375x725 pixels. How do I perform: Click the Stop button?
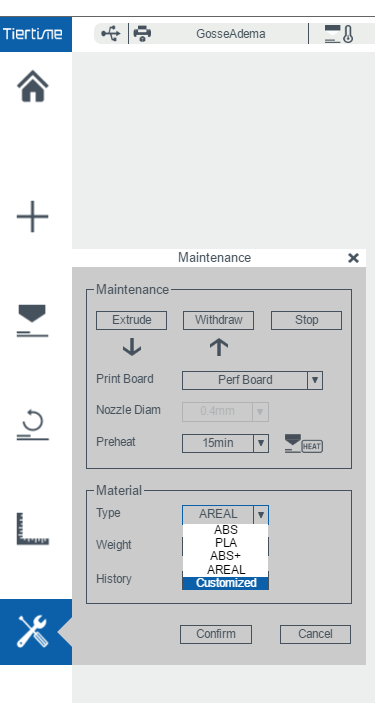(306, 320)
